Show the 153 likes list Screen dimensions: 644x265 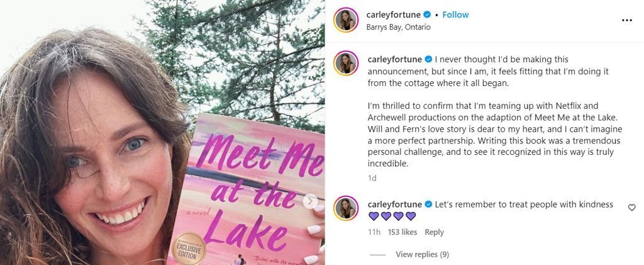coord(402,232)
